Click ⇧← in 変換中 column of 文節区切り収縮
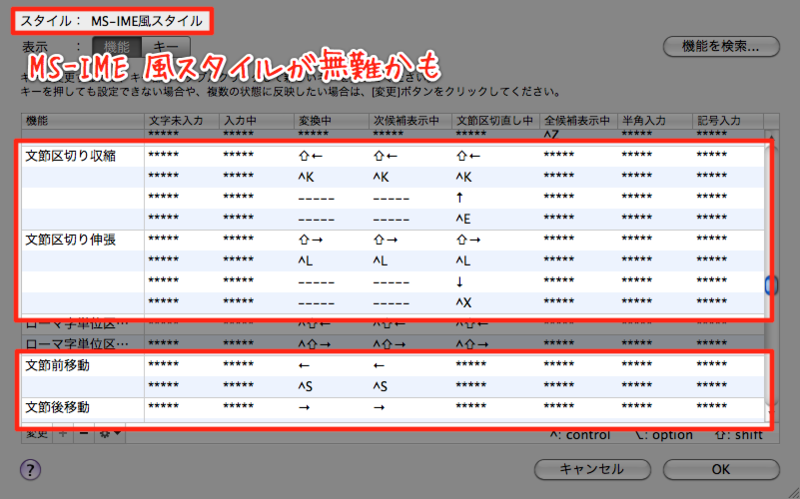Screen dimensions: 800x499 point(310,156)
